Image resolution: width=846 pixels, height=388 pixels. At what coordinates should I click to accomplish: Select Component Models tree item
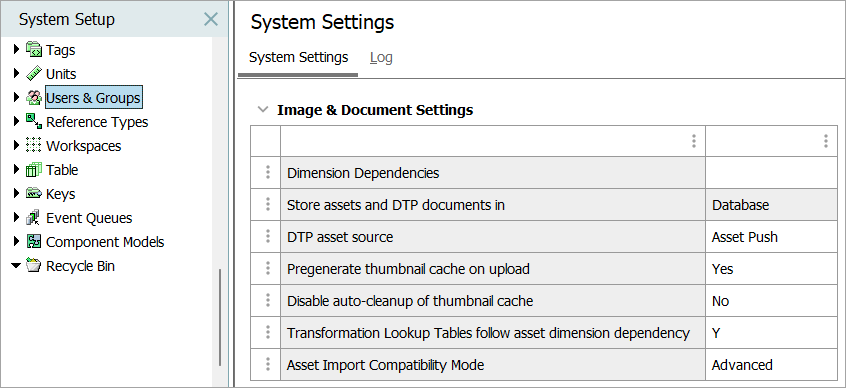point(105,242)
